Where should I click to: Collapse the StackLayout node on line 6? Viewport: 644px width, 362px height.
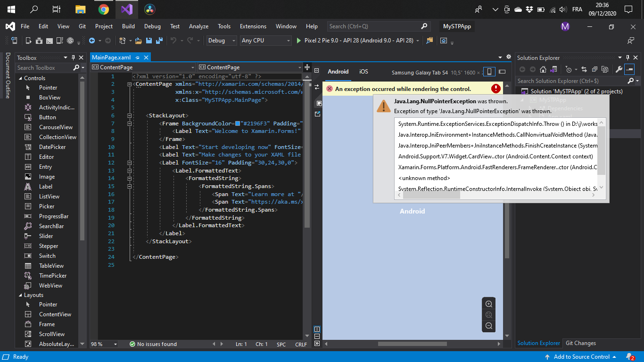click(x=128, y=115)
